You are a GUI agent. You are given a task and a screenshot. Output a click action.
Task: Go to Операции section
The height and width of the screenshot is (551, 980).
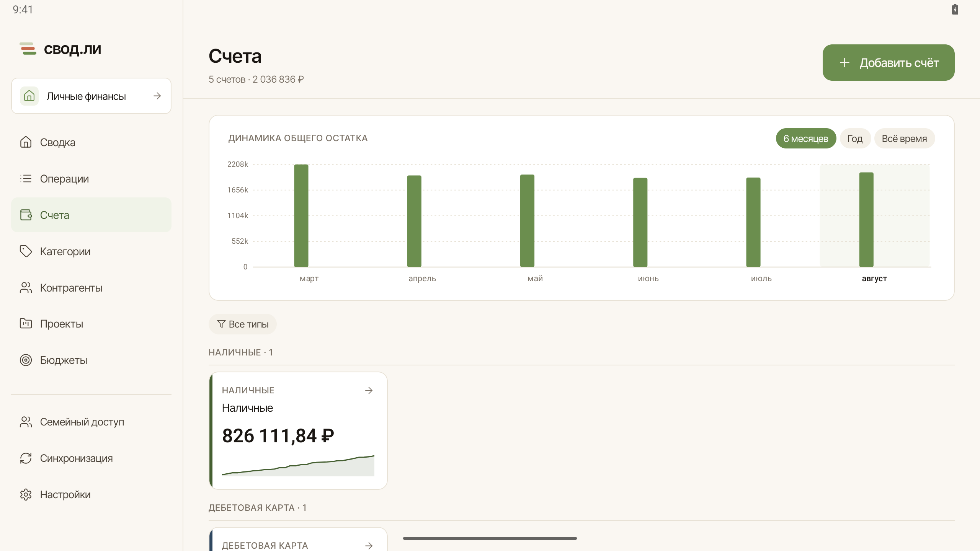coord(91,179)
